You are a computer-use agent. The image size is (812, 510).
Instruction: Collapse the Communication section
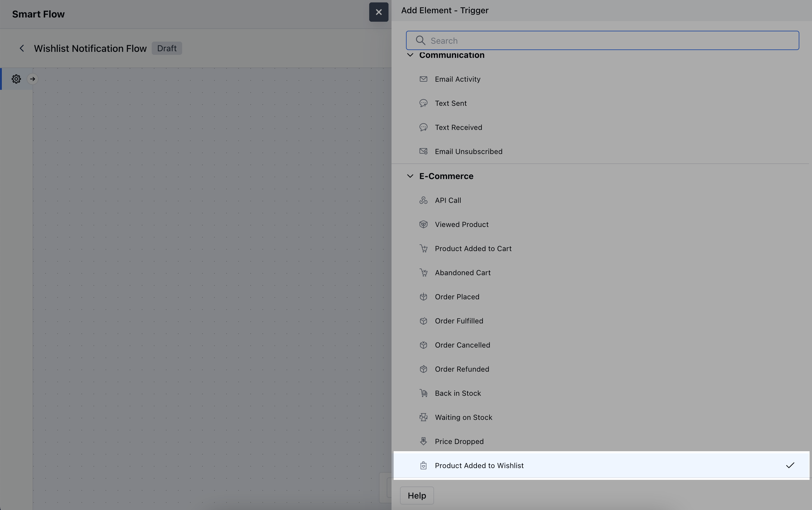(x=410, y=55)
